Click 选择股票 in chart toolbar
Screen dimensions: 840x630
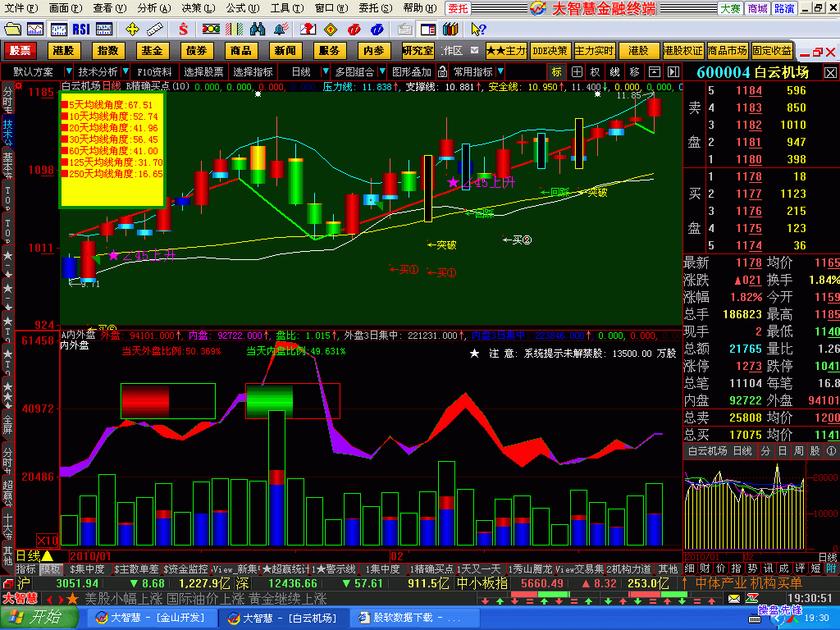click(203, 72)
